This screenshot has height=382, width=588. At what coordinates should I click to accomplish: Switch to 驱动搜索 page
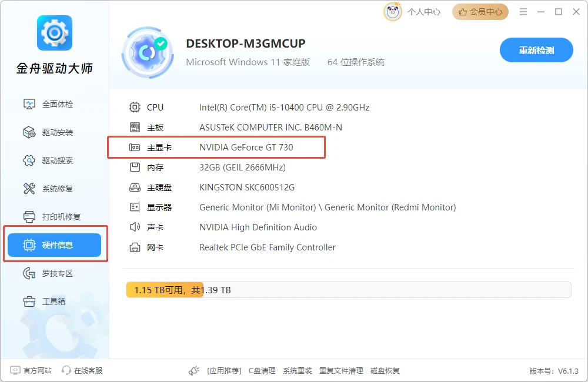tap(54, 160)
